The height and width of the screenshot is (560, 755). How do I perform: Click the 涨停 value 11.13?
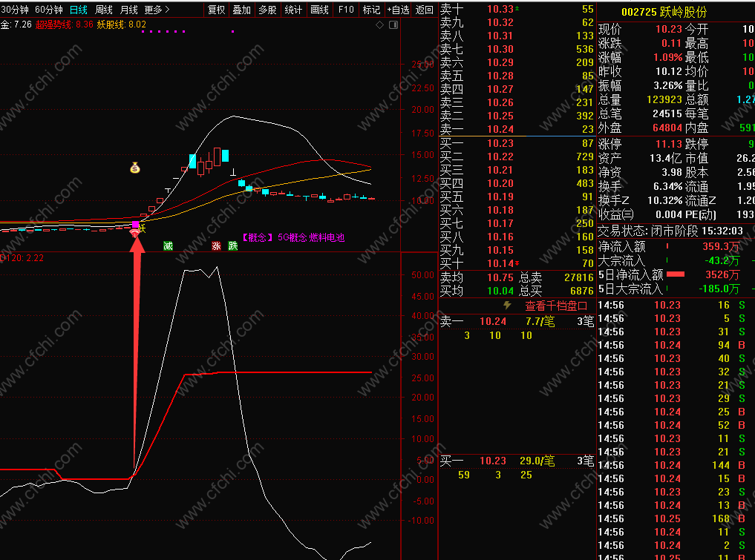click(x=669, y=144)
